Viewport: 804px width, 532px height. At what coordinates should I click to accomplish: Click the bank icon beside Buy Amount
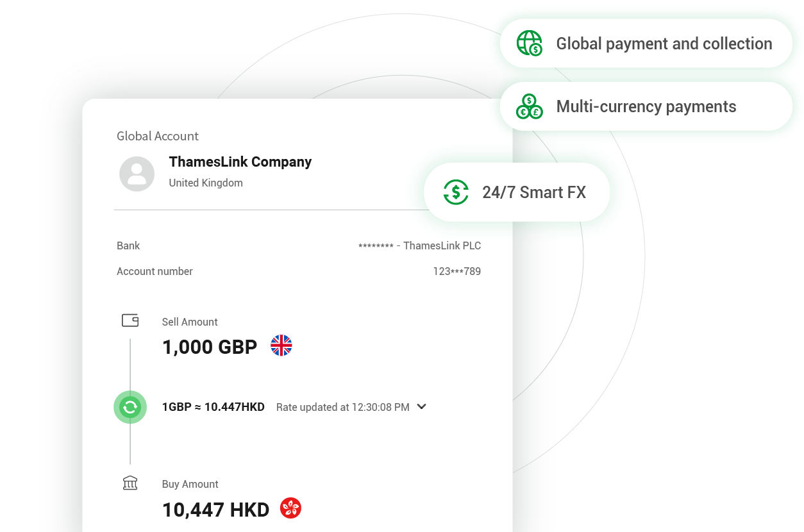(130, 483)
